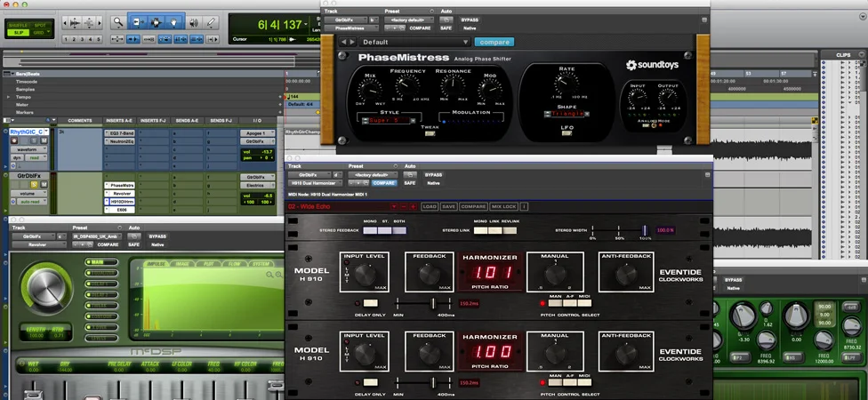The height and width of the screenshot is (400, 868).
Task: Select A-F pitch control on upper H910
Action: point(569,303)
